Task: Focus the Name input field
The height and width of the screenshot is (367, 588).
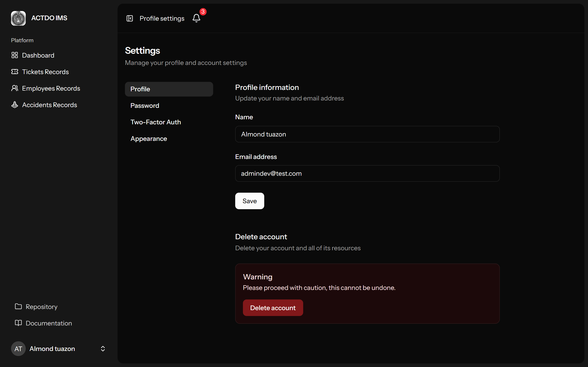Action: pos(367,134)
